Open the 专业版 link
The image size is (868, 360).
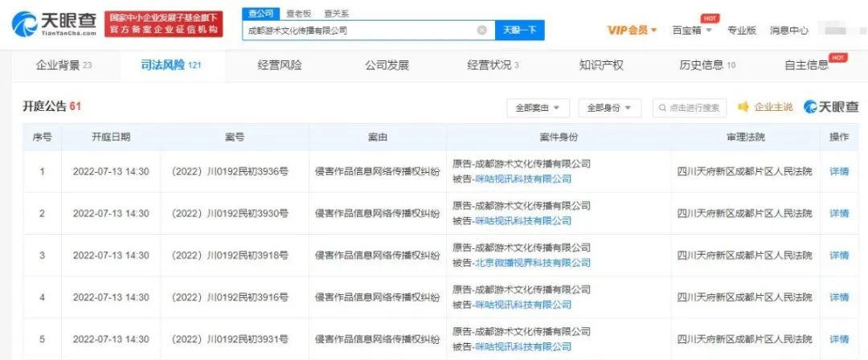[x=741, y=31]
